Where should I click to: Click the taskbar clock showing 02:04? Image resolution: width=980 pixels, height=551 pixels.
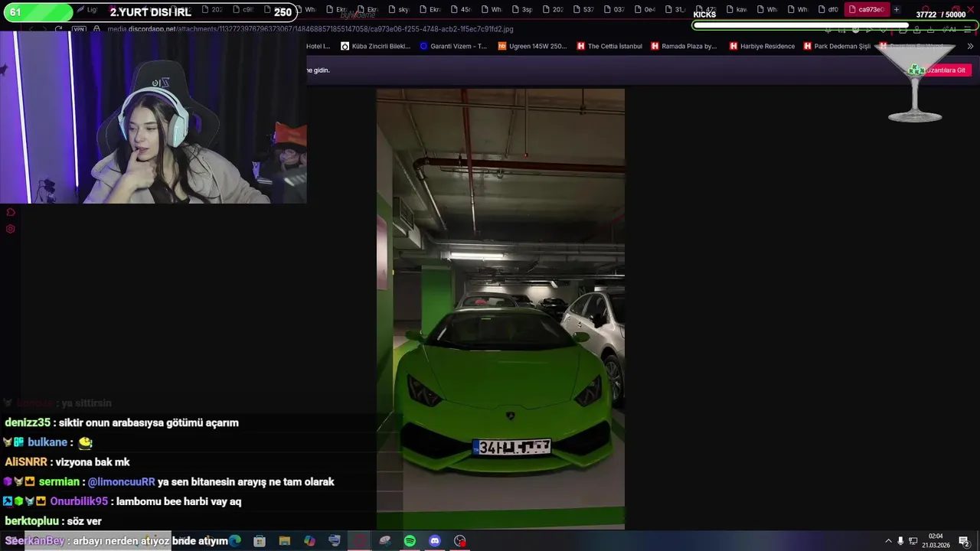[936, 541]
